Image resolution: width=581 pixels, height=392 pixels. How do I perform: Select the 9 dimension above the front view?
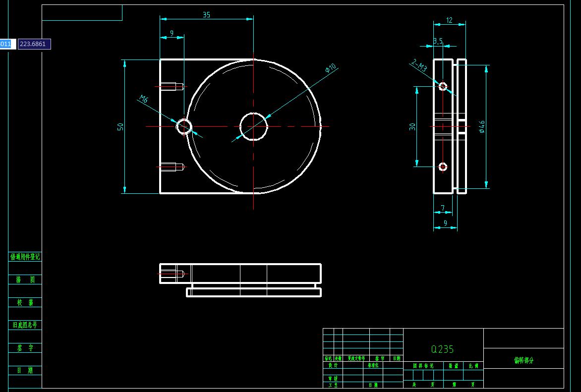tap(172, 33)
